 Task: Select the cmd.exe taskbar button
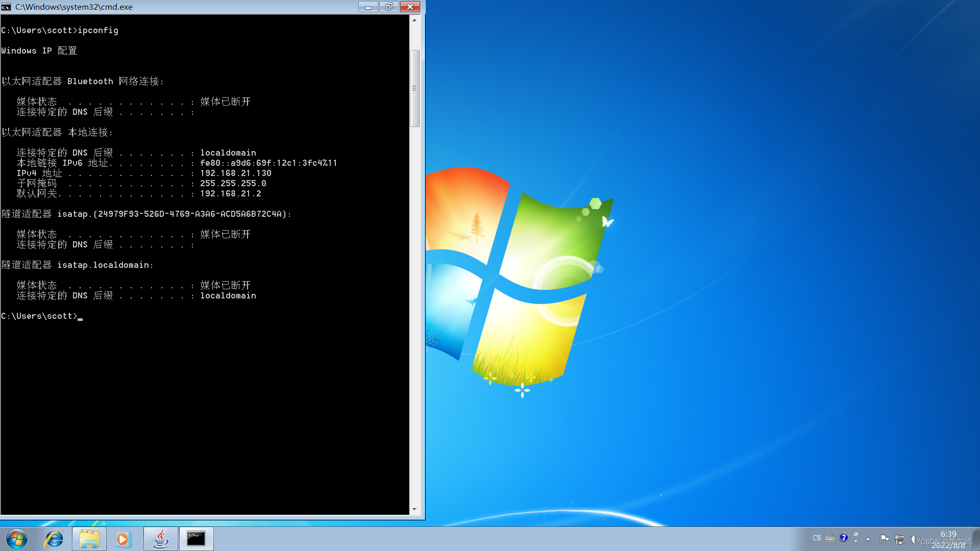196,539
